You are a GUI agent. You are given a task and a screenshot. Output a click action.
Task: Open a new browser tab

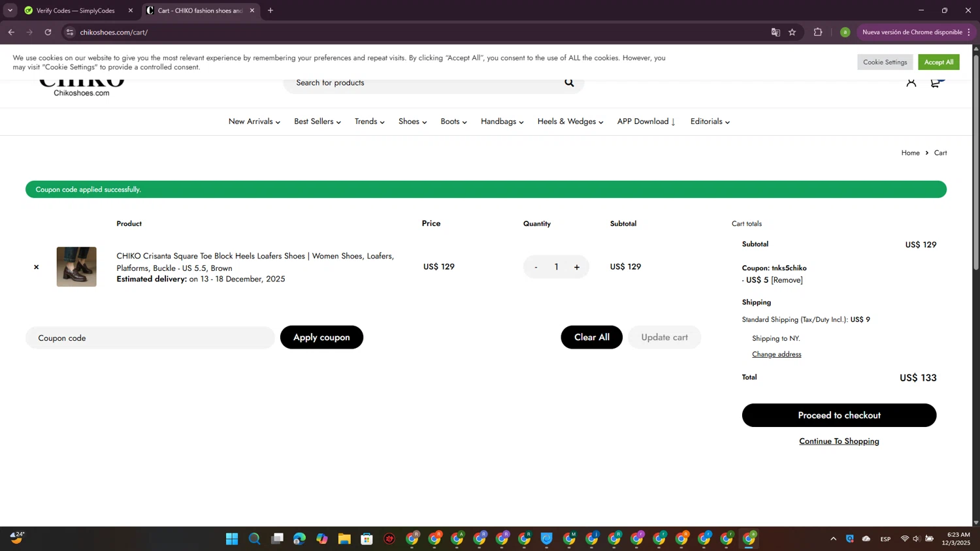270,10
